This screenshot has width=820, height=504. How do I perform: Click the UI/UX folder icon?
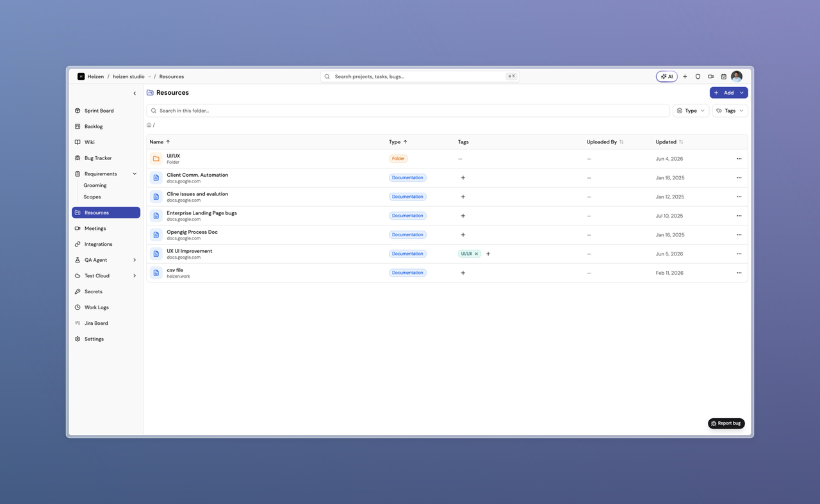pos(156,159)
